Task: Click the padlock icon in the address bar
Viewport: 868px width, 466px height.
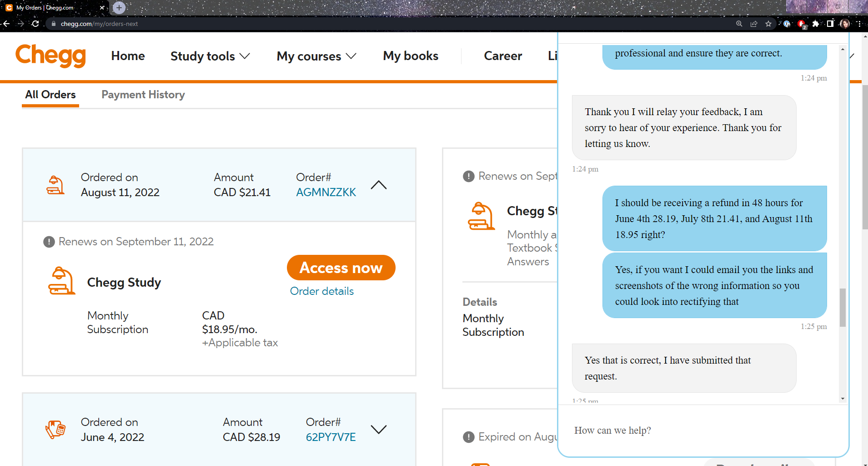Action: click(53, 24)
